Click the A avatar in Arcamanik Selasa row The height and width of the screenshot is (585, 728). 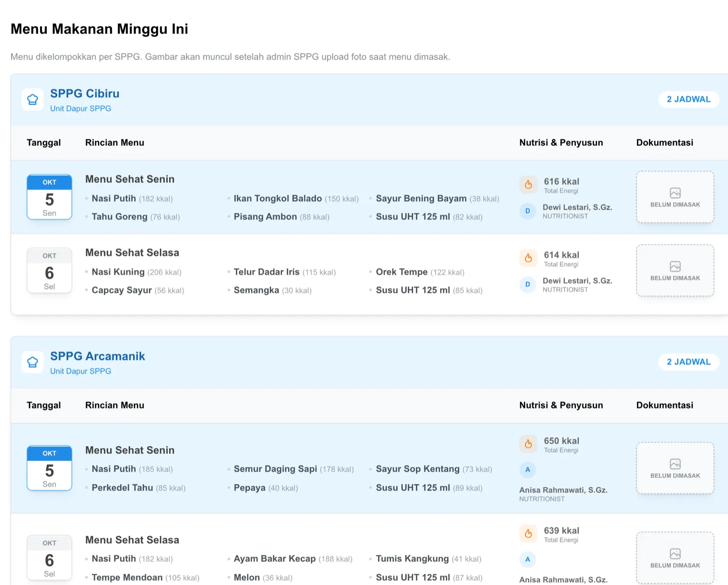point(528,559)
